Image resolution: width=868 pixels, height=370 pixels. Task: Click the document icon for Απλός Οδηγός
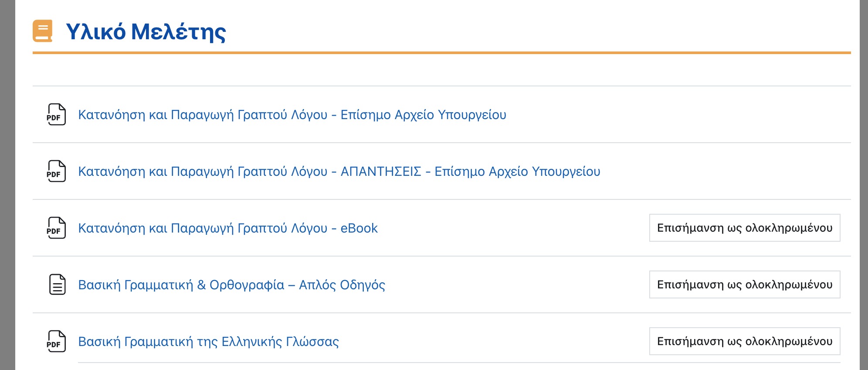(57, 284)
